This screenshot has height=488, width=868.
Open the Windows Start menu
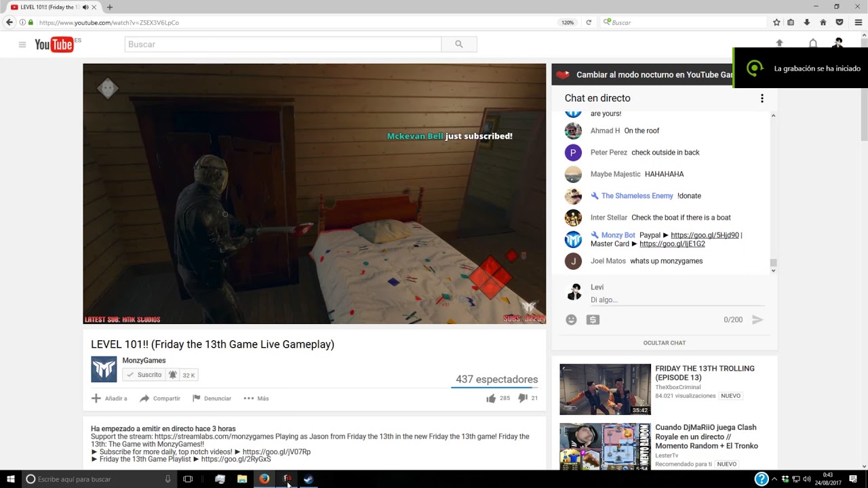[x=11, y=479]
